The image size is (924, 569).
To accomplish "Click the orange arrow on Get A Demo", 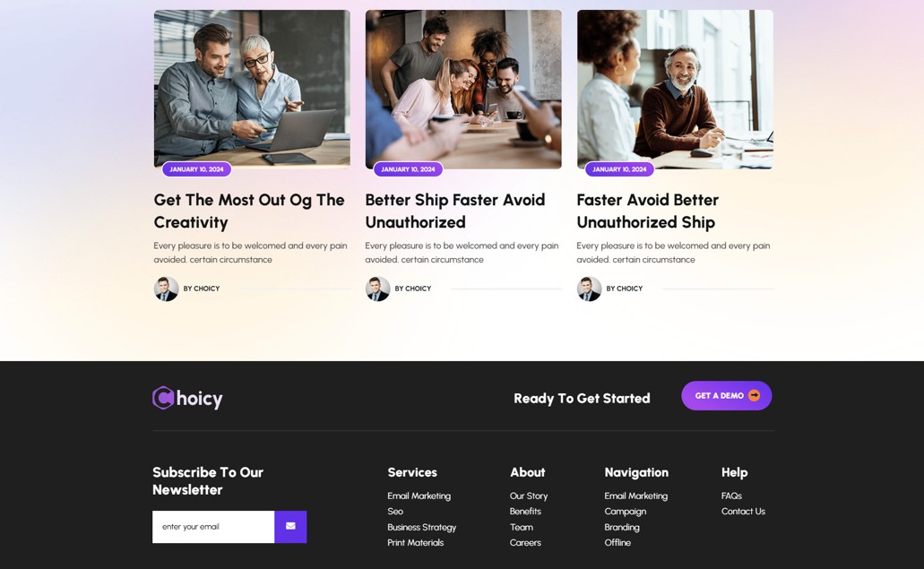I will 754,396.
